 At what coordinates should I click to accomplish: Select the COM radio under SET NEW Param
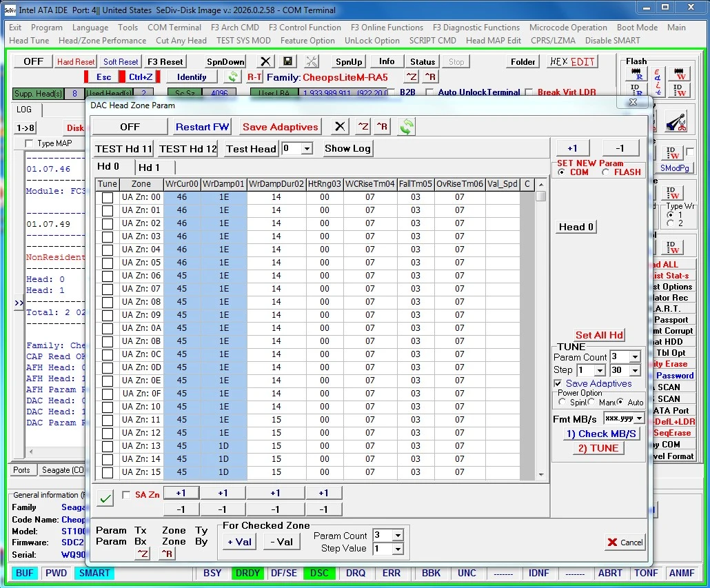pos(562,172)
